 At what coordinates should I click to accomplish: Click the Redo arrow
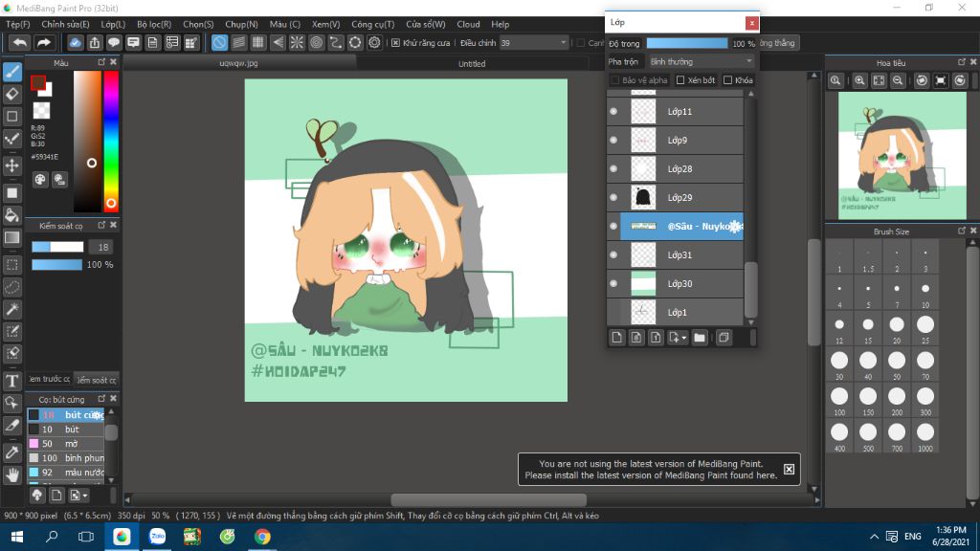[x=44, y=42]
